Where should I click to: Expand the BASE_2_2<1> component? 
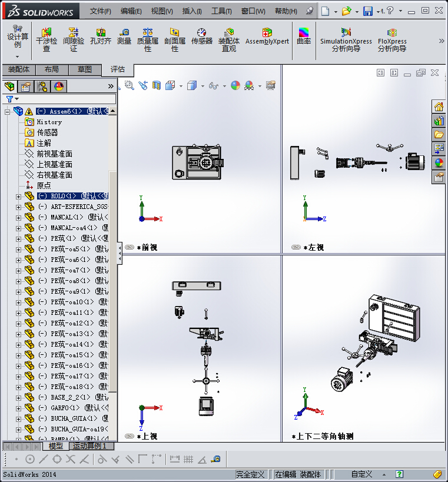[18, 398]
